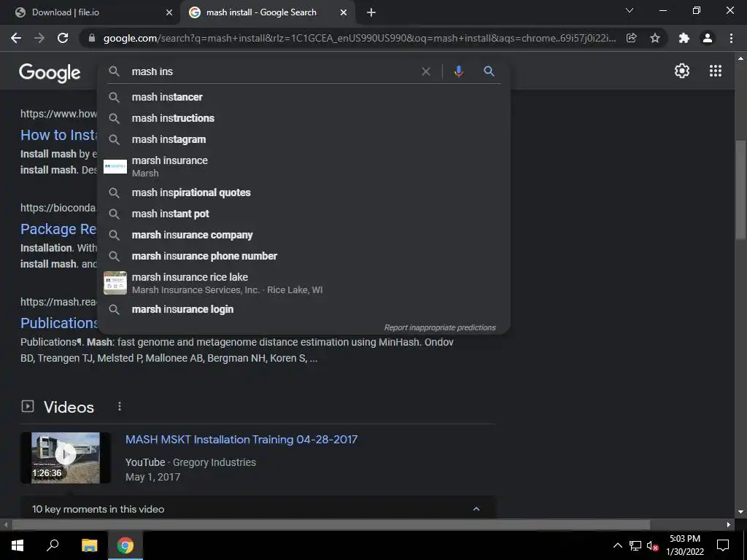This screenshot has width=747, height=560.
Task: Open Chrome's three-dot menu
Action: click(x=731, y=38)
